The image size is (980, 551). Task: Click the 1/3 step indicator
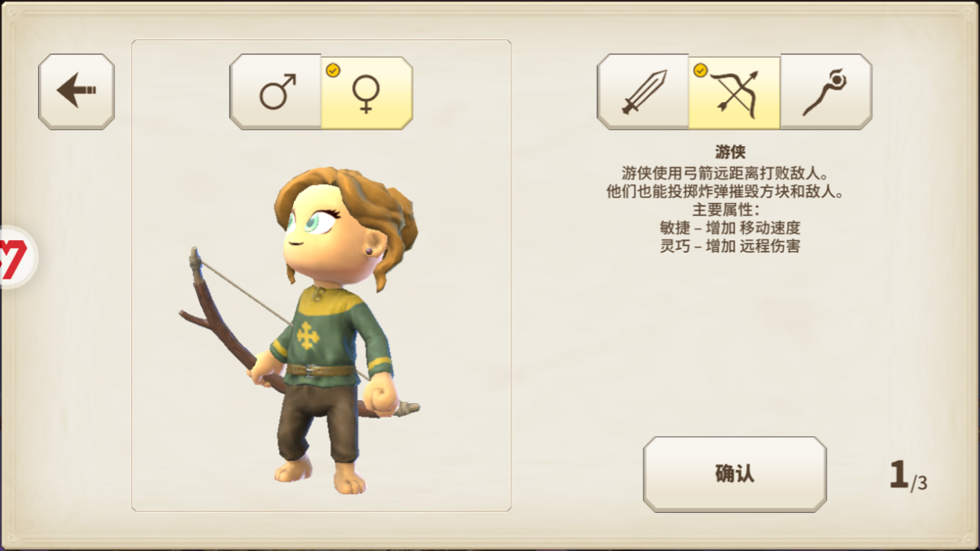tap(908, 476)
